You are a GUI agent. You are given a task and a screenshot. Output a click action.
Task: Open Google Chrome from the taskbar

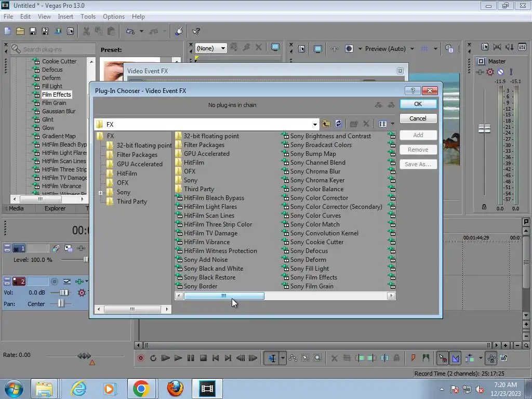point(141,389)
